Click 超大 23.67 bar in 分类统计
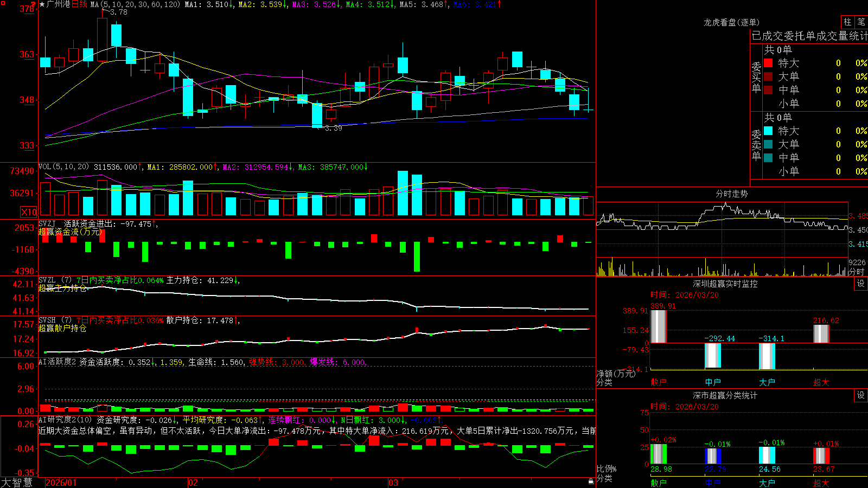Viewport: 868px width, 488px height. point(821,456)
